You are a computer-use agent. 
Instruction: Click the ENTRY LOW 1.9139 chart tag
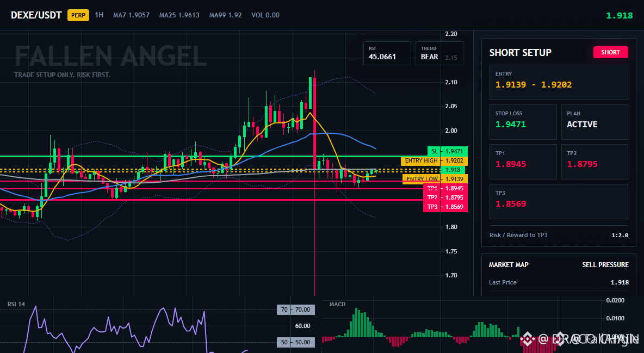pos(435,179)
